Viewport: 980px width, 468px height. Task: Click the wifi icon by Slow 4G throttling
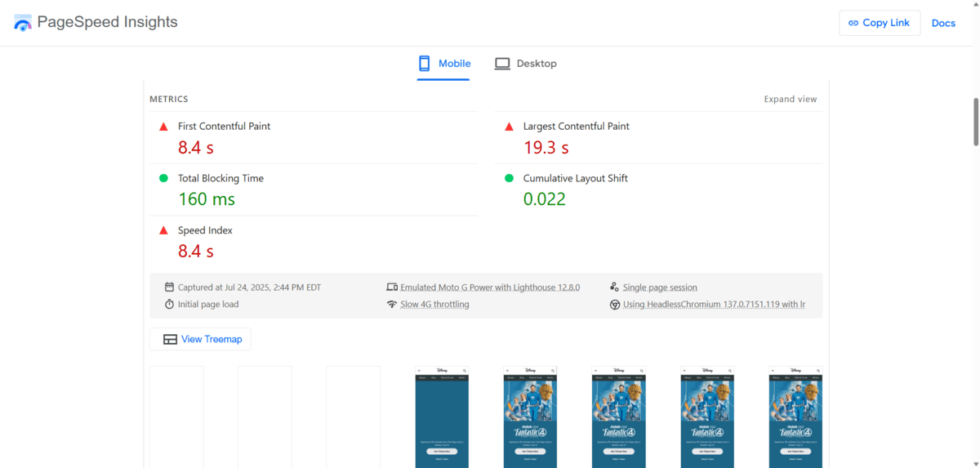click(x=392, y=304)
